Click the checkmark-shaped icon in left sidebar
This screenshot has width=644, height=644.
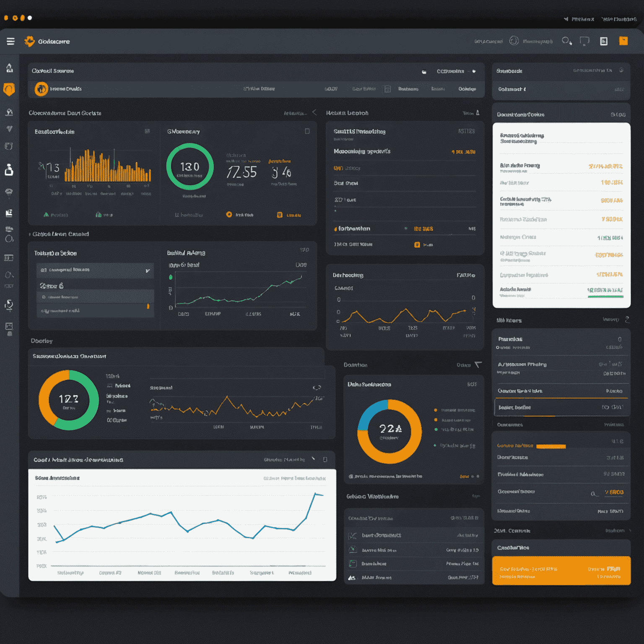pyautogui.click(x=9, y=129)
